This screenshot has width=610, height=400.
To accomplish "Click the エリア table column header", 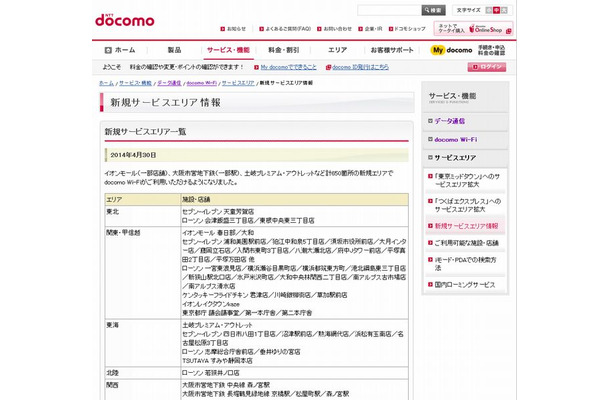I will click(143, 199).
